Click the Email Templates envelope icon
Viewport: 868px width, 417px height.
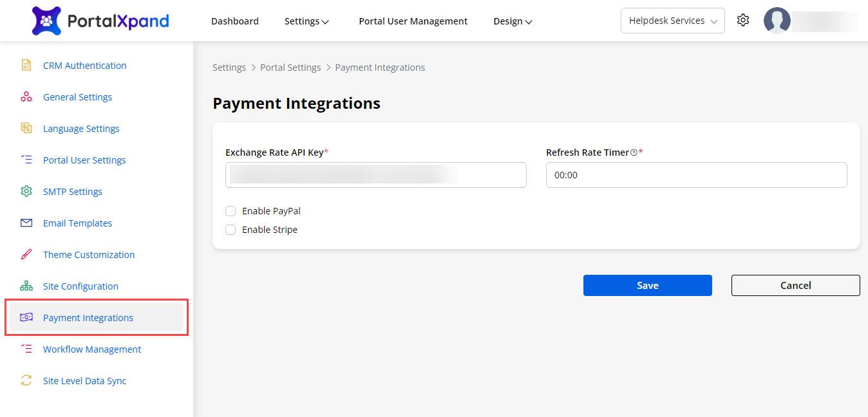[x=26, y=223]
